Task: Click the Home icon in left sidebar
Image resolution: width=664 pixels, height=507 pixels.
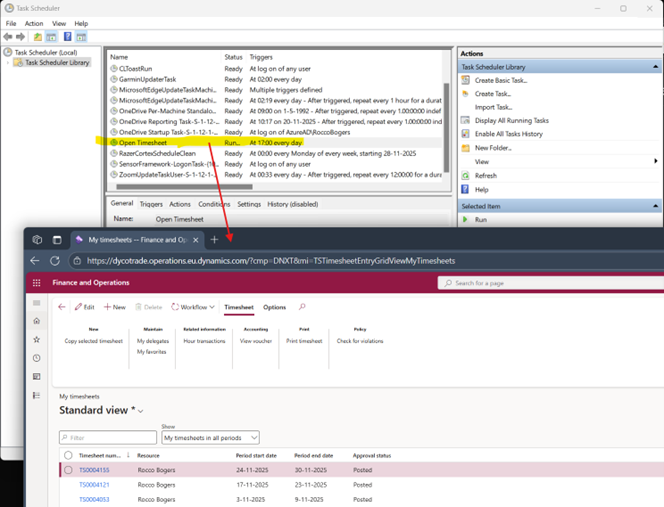Action: [37, 321]
